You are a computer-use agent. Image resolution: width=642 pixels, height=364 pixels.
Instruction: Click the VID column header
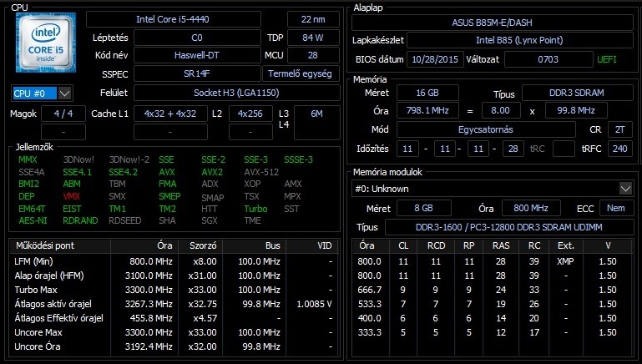[x=313, y=245]
